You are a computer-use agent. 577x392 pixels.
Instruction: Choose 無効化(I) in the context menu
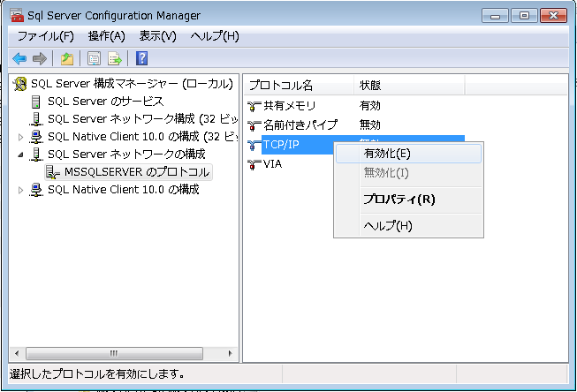(408, 173)
